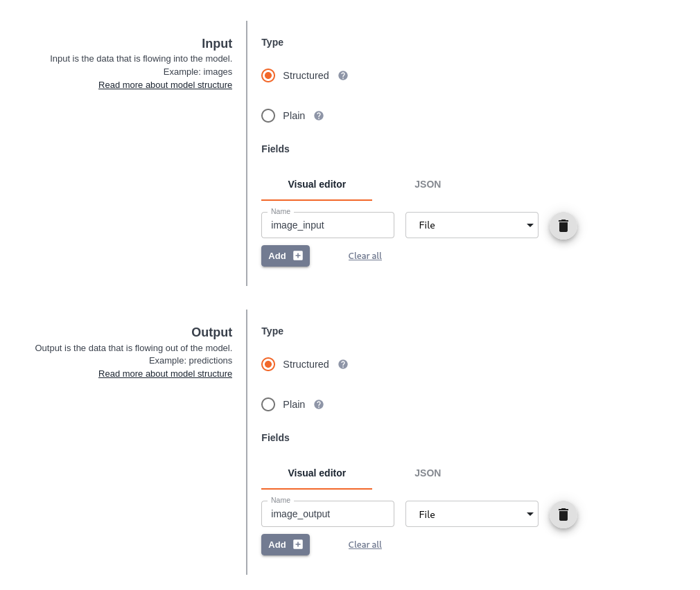Delete the image_output field using trash icon
700x590 pixels.
tap(563, 515)
